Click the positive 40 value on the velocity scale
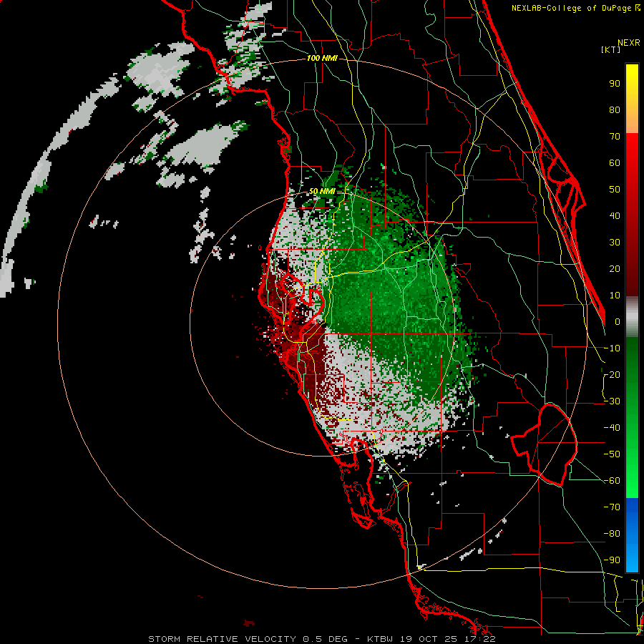This screenshot has width=644, height=644. point(615,215)
